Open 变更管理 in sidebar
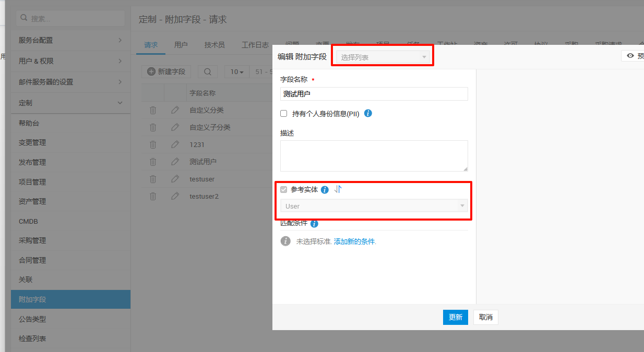644x352 pixels. [70, 142]
